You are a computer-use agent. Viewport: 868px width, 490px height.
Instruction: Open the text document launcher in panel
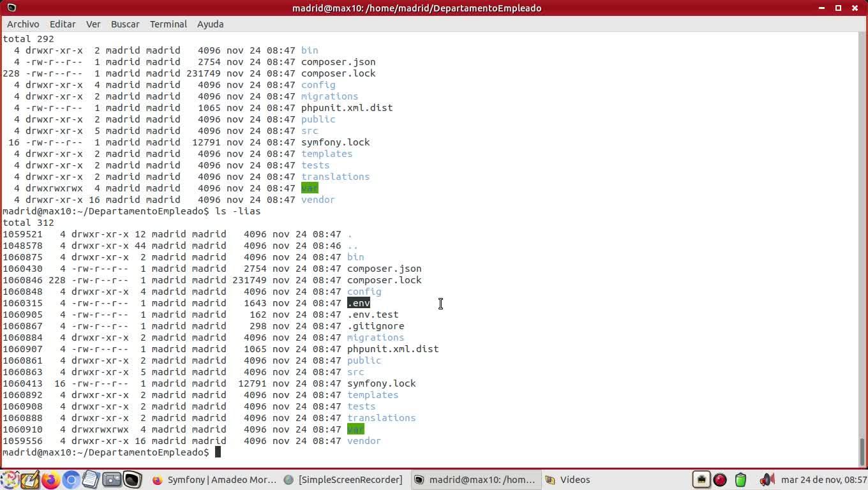[x=91, y=480]
